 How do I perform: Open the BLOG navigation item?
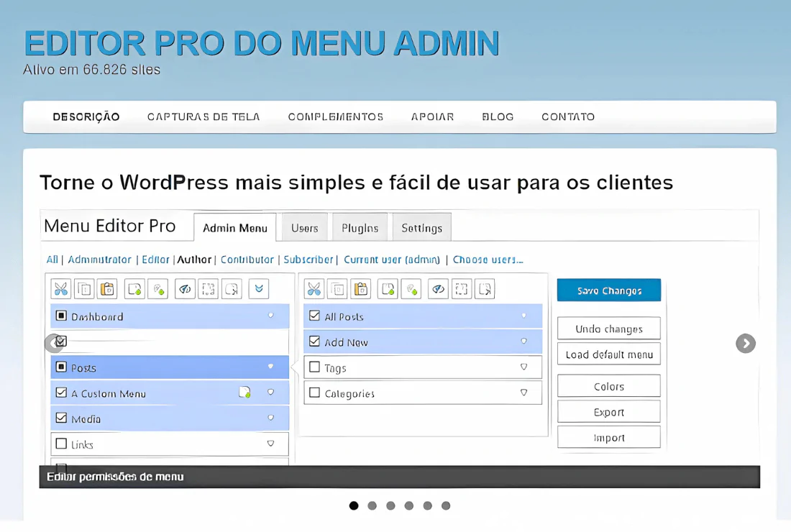coord(498,117)
